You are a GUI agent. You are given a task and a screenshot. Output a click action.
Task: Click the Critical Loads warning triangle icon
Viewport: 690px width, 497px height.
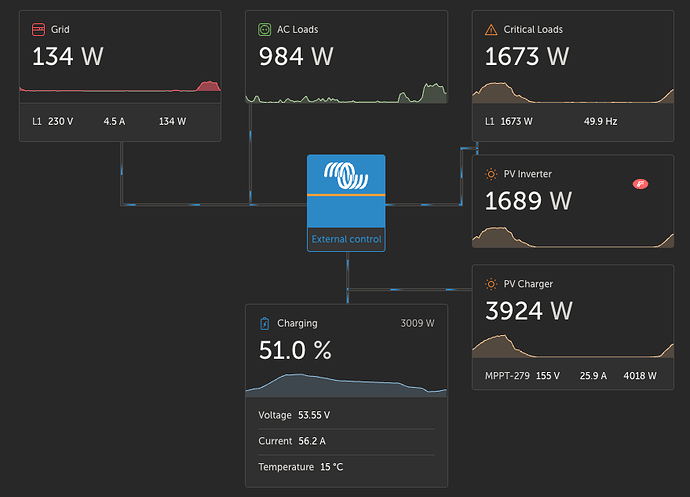pos(491,30)
